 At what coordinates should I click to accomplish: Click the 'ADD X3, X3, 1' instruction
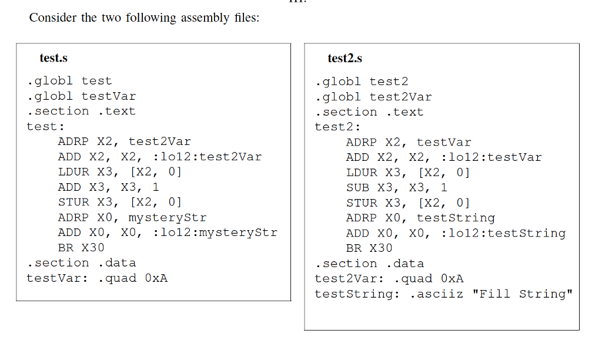point(108,187)
